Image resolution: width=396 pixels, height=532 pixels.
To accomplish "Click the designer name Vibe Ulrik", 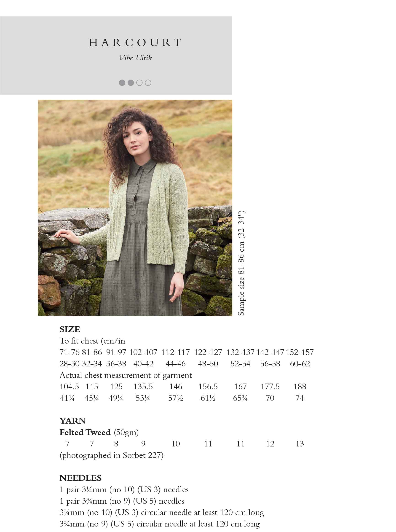I will [x=136, y=58].
